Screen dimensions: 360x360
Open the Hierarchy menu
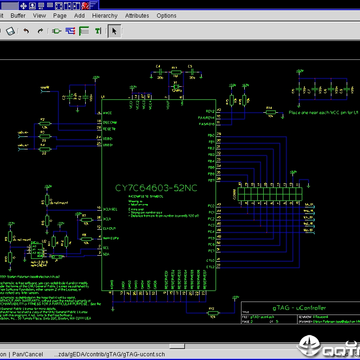105,16
